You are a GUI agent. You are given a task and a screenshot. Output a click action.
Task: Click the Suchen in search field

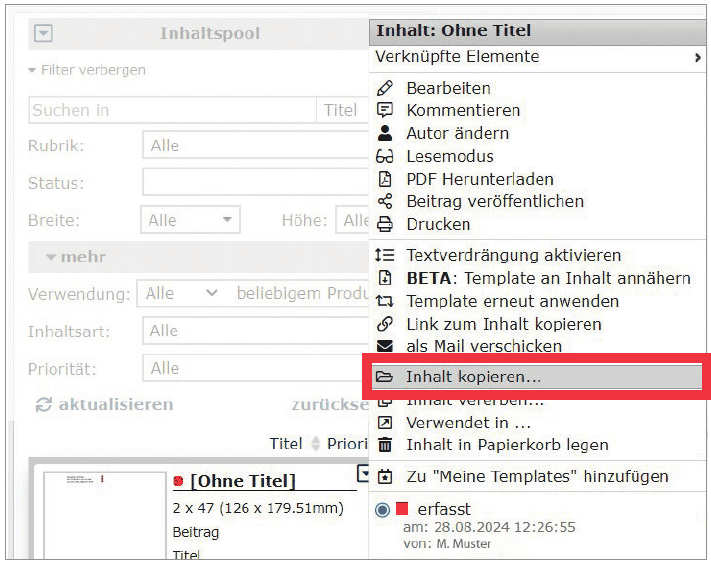coord(173,110)
